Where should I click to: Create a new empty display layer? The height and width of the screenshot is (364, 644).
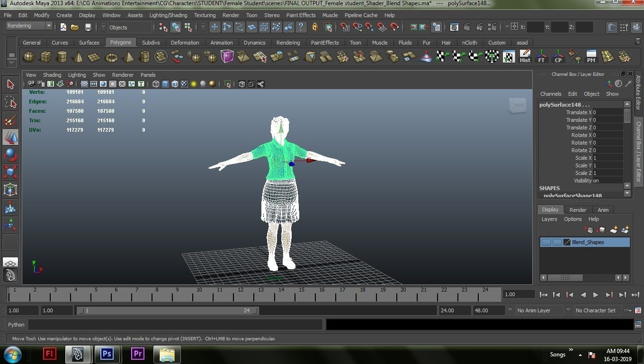pos(614,230)
